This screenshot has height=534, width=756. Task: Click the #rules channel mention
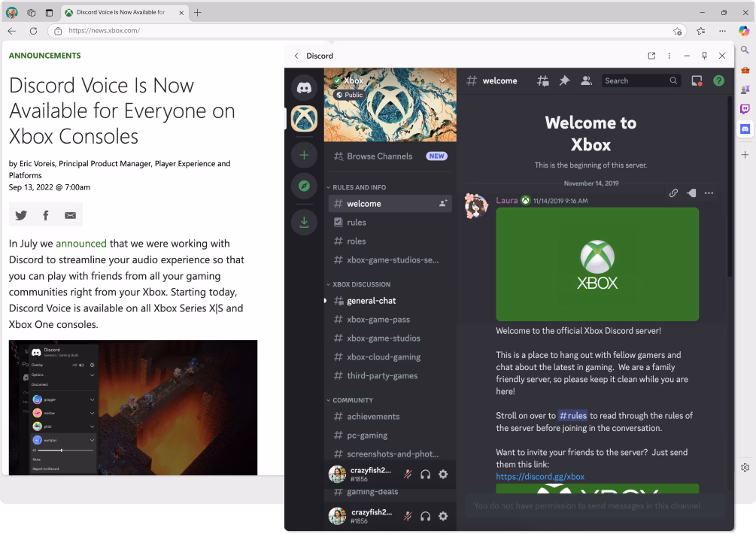point(572,415)
